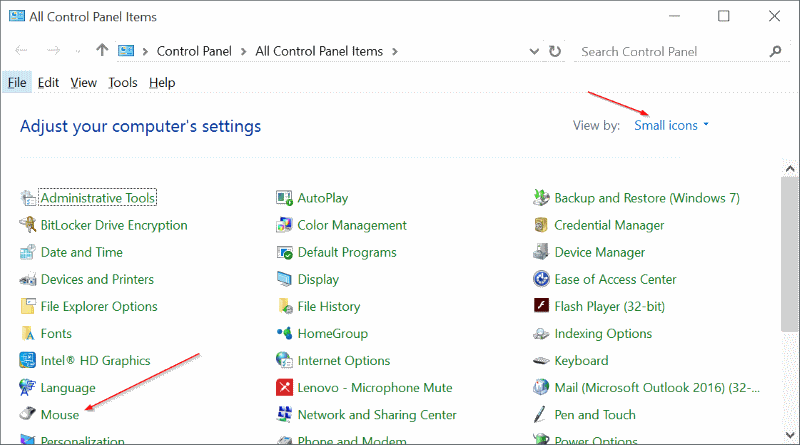Screen dimensions: 800x445
Task: Click the Mail (Microsoft Outlook 2016) icon
Action: point(541,387)
